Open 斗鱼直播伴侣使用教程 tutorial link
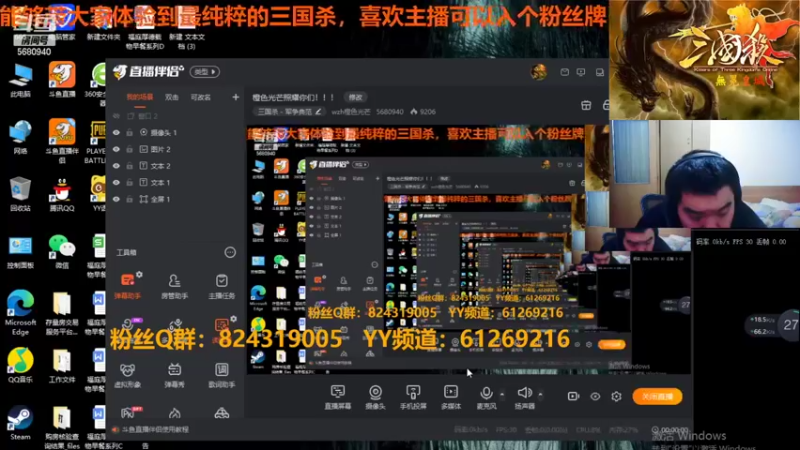 coord(155,430)
